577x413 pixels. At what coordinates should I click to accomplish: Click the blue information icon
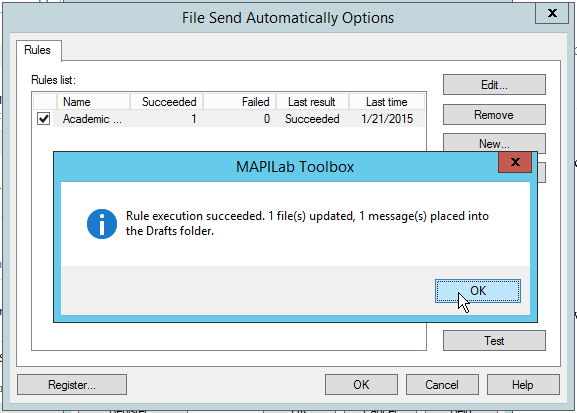tap(102, 224)
